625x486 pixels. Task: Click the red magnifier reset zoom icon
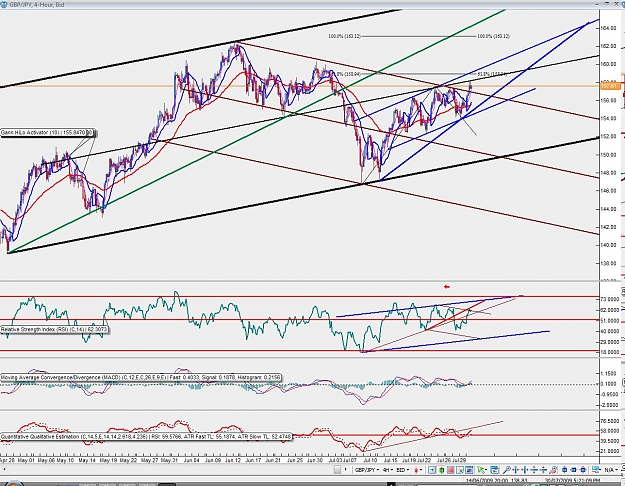tap(553, 470)
